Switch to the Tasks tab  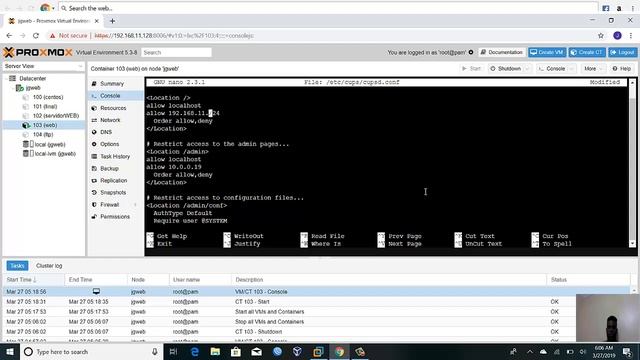coord(17,266)
